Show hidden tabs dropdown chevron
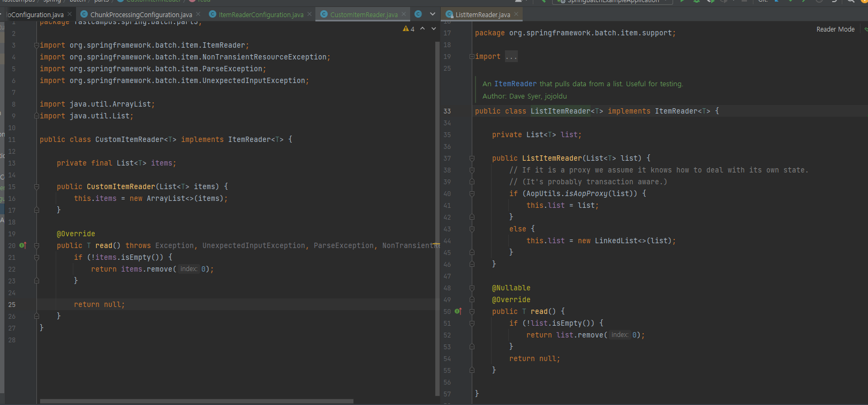 [433, 14]
